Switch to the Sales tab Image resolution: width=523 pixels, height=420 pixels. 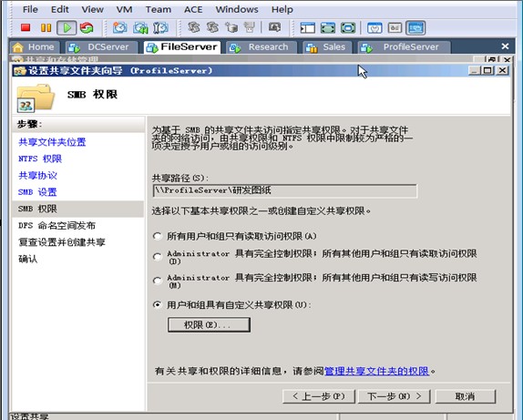coord(327,47)
